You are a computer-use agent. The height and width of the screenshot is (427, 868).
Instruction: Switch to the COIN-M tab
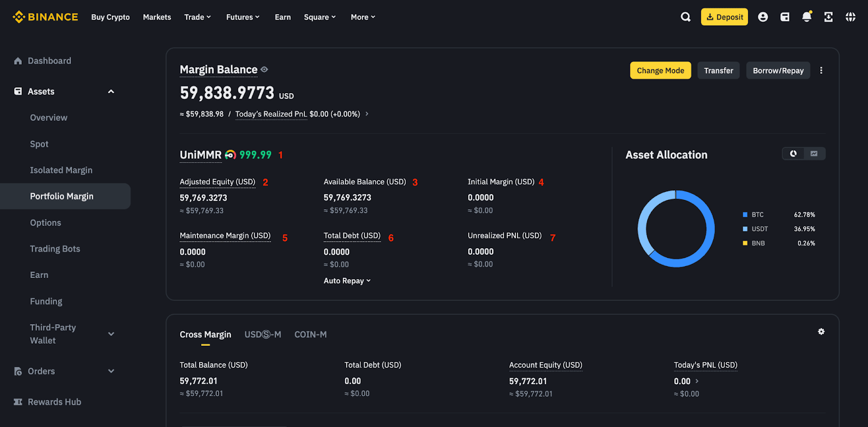tap(310, 335)
